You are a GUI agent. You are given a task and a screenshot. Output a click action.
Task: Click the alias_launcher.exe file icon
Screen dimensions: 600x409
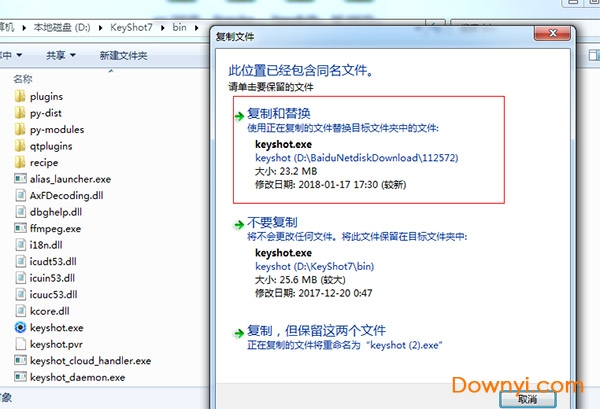pos(20,179)
